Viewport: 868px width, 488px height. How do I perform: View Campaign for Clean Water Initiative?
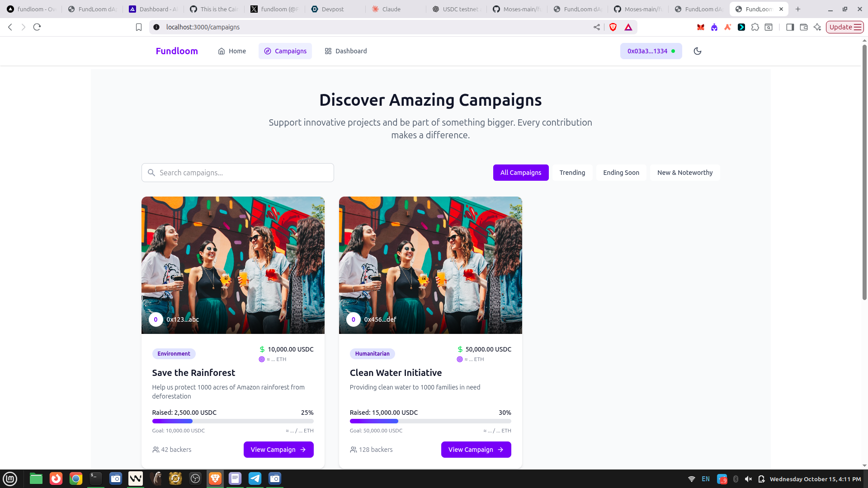476,450
